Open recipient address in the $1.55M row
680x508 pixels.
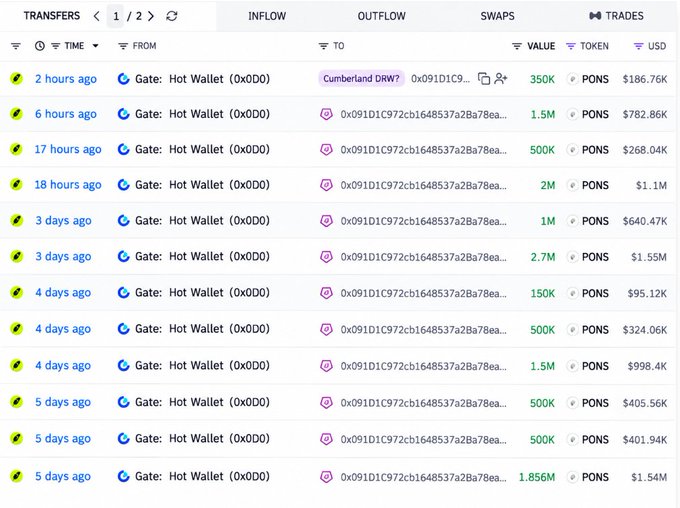(423, 257)
